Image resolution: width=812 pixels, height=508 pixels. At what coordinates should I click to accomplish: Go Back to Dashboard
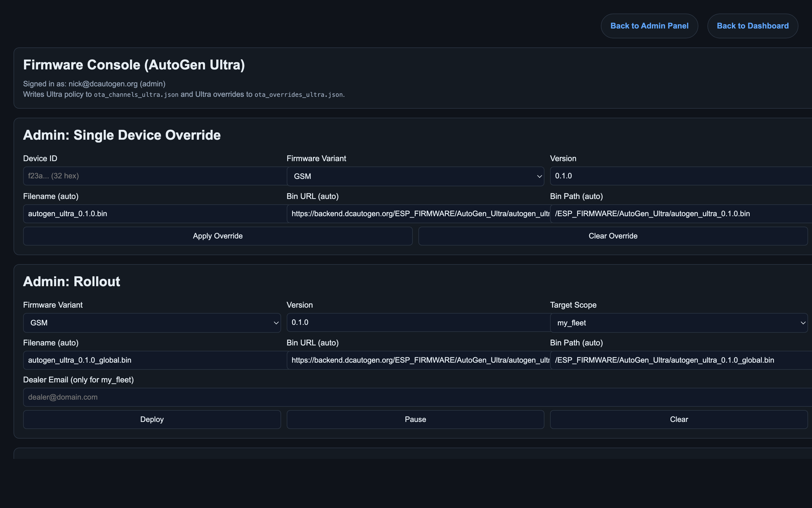(753, 26)
